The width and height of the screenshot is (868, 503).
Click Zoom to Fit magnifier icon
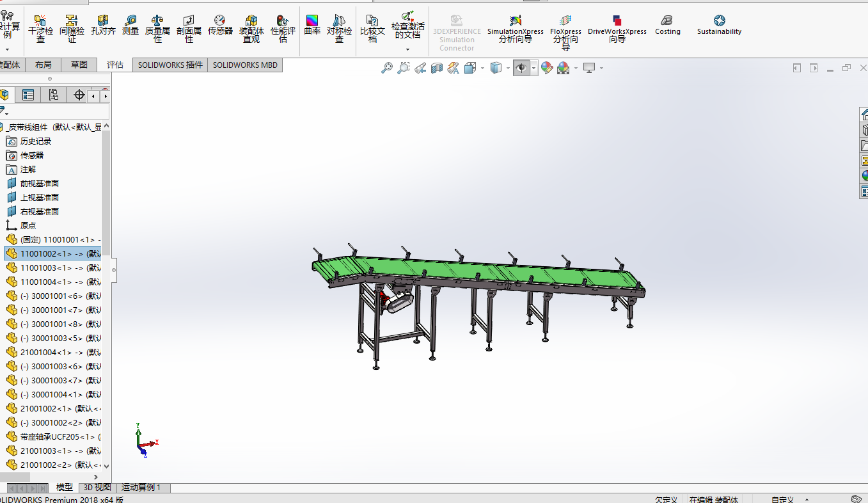(387, 68)
